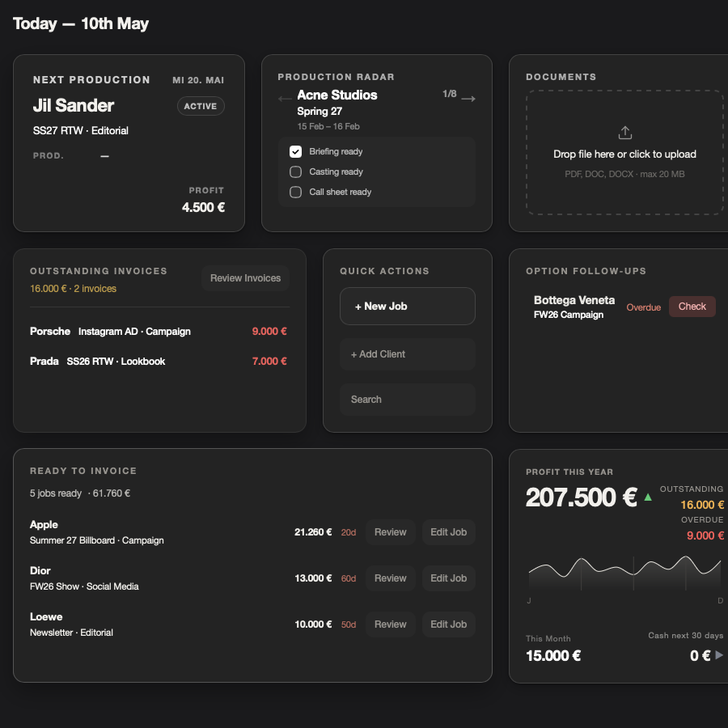Click the 50d age label for Loewe

click(x=349, y=624)
